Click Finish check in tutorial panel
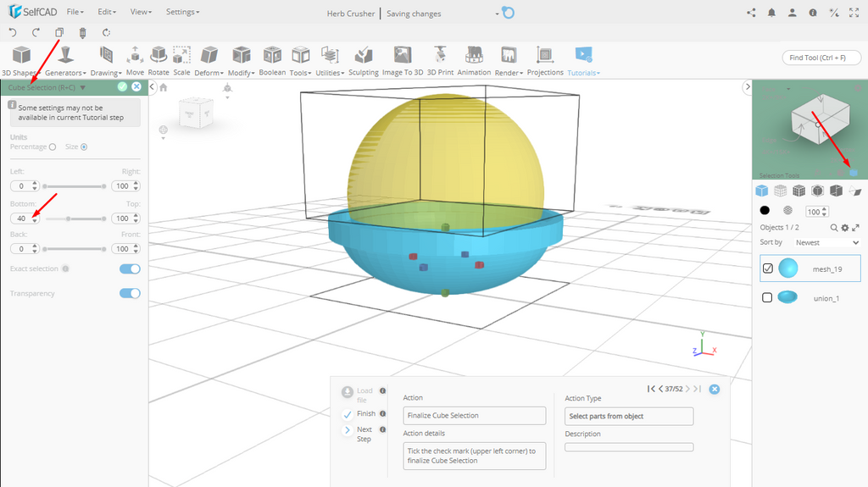868x487 pixels. click(x=348, y=414)
